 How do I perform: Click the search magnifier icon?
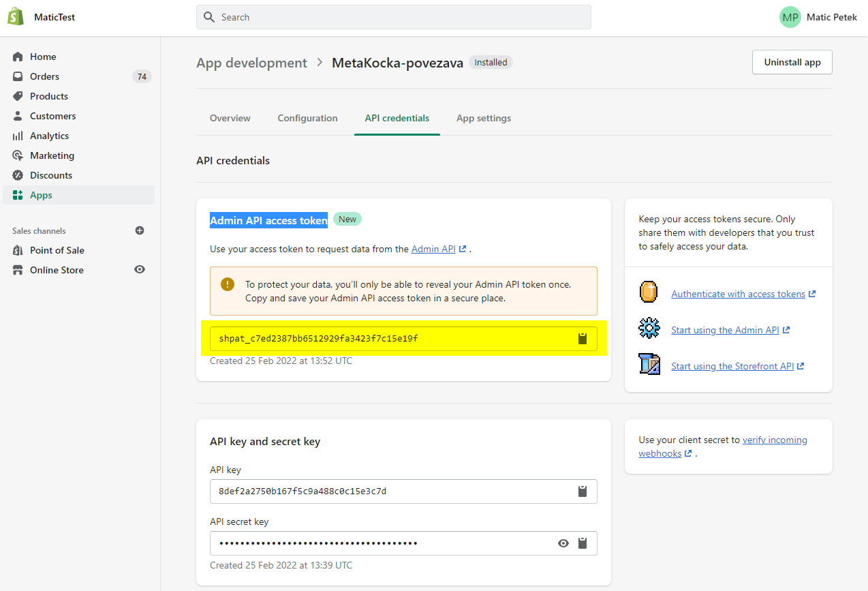pyautogui.click(x=210, y=17)
